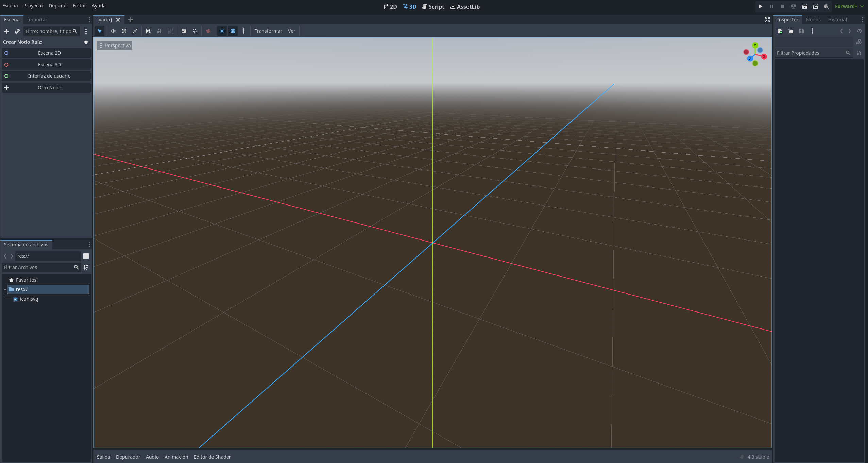Open Ayuda menu
868x463 pixels.
(x=99, y=6)
